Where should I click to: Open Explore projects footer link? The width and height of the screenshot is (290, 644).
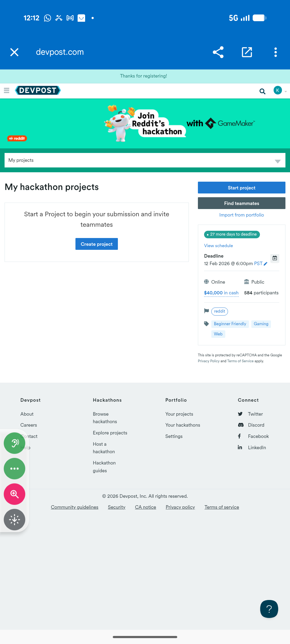[110, 433]
